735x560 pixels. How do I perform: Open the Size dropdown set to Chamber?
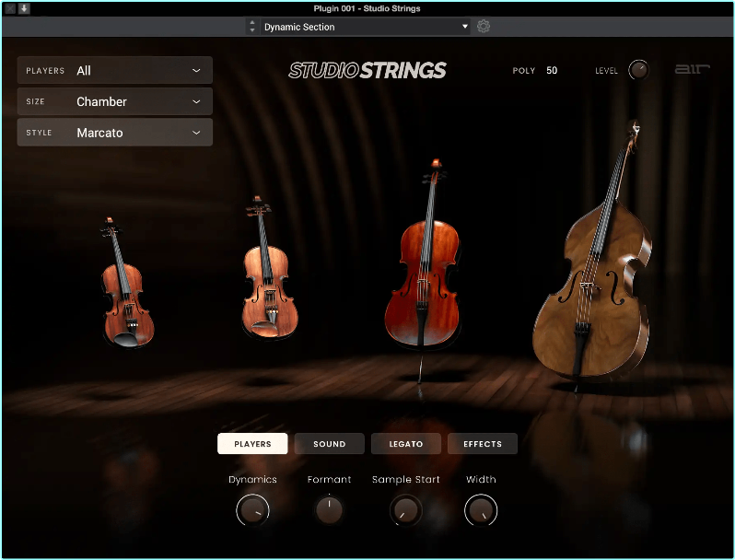pos(115,101)
